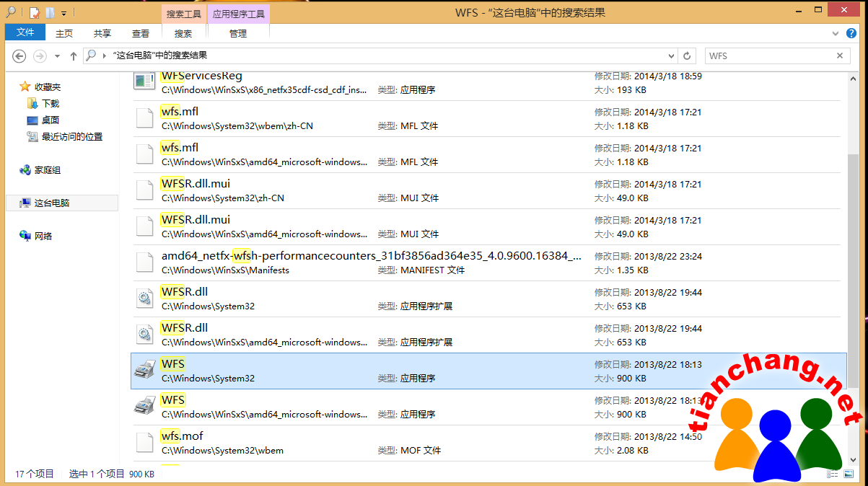Open the address bar history dropdown
This screenshot has height=486, width=868.
click(671, 56)
